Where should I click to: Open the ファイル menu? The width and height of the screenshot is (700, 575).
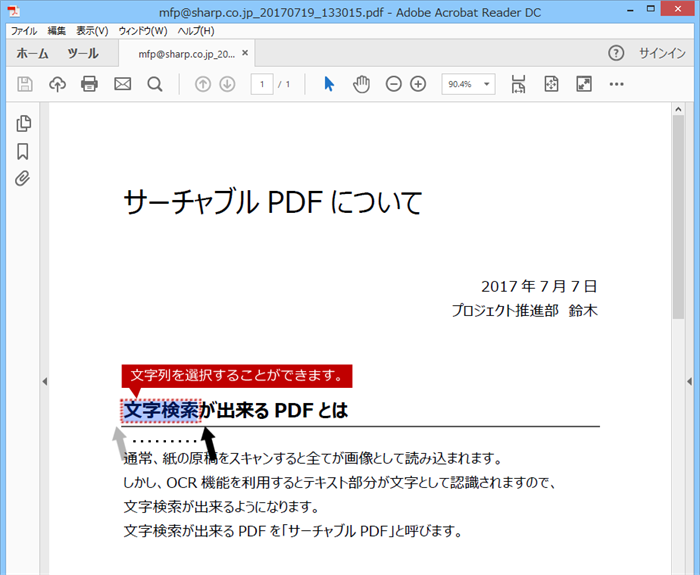pyautogui.click(x=24, y=31)
